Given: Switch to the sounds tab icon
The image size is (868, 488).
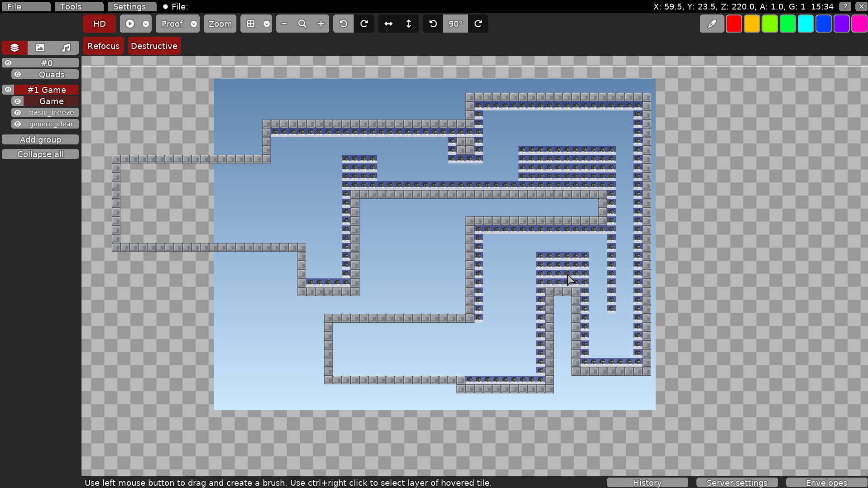Looking at the screenshot, I should click(x=66, y=48).
